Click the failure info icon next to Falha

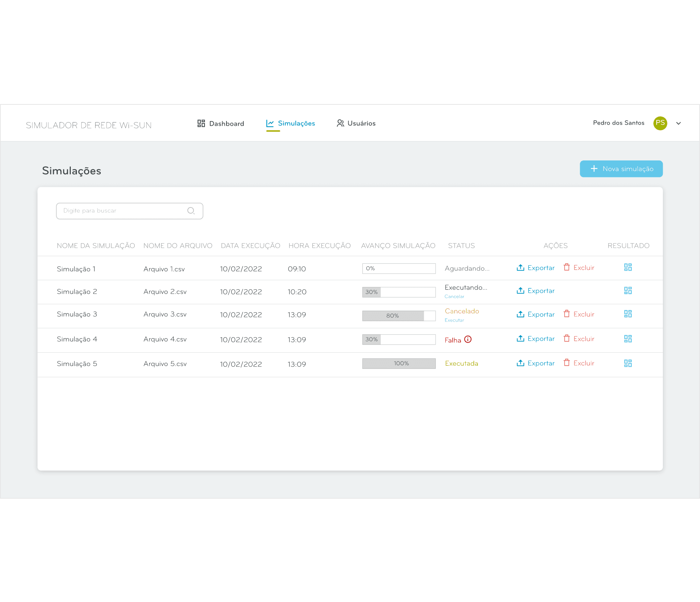(x=468, y=339)
